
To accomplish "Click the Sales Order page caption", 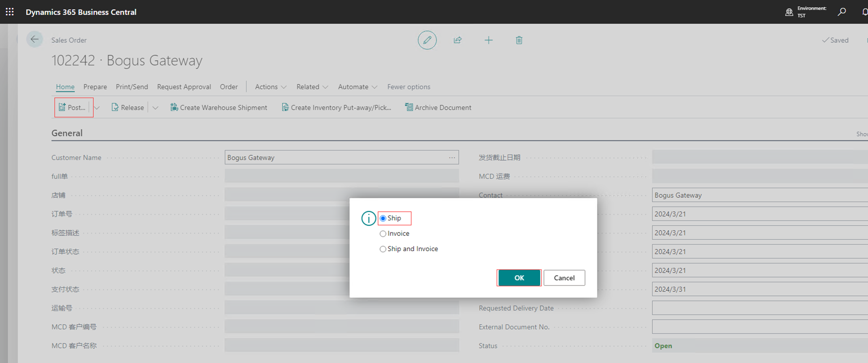I will click(69, 40).
